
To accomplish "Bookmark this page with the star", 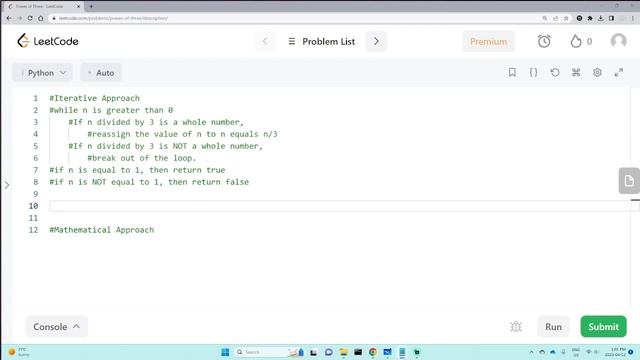I will click(x=566, y=18).
